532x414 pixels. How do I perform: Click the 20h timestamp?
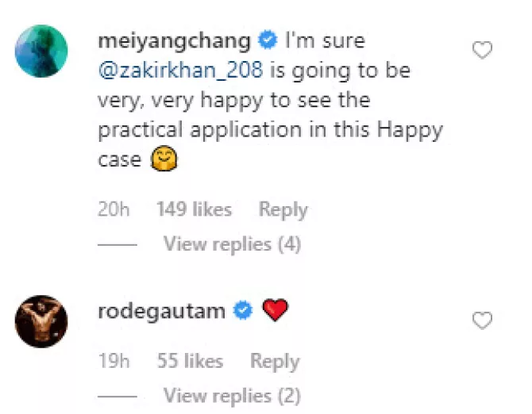(114, 209)
